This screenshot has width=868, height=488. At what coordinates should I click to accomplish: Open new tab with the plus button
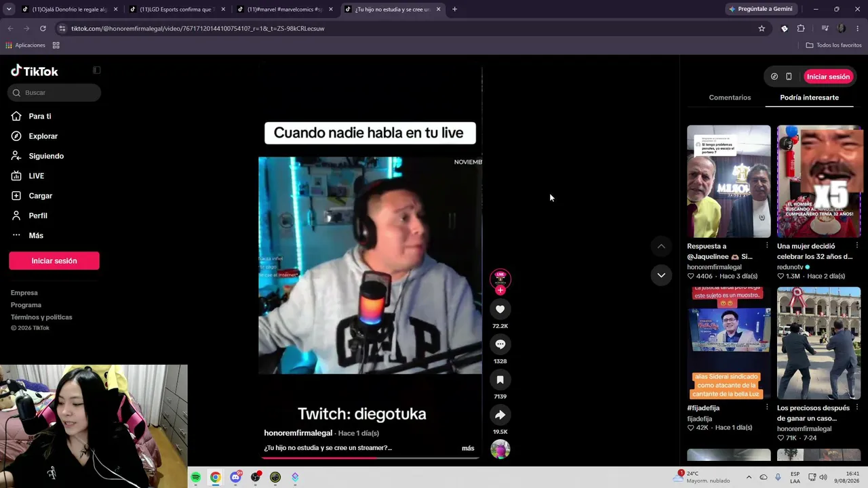point(454,9)
